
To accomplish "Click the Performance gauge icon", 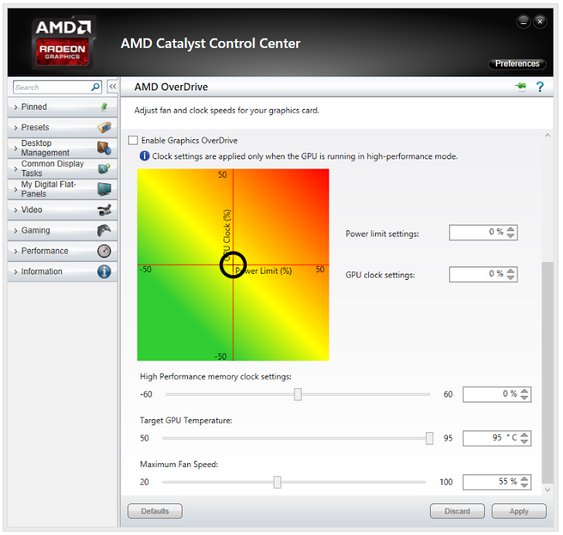I will (x=104, y=251).
